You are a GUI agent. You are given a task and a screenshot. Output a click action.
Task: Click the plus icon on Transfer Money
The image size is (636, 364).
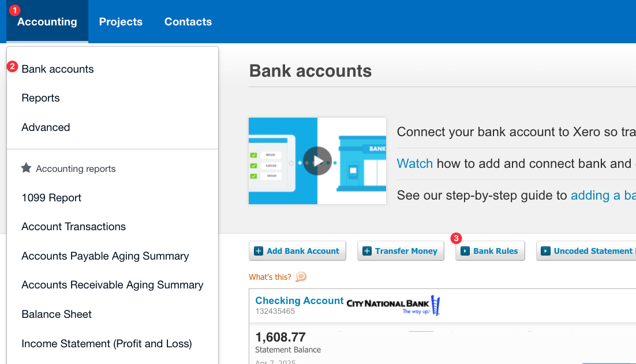[x=366, y=250]
